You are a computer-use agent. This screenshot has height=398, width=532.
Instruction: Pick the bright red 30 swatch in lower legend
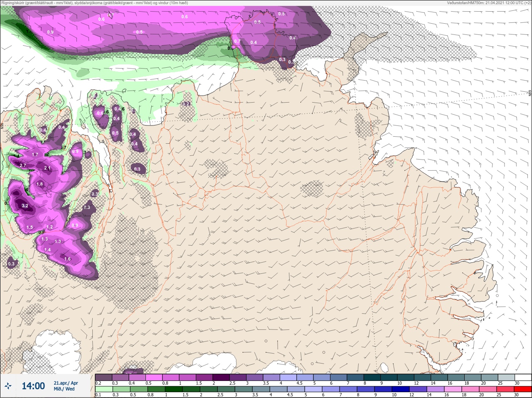coord(523,389)
